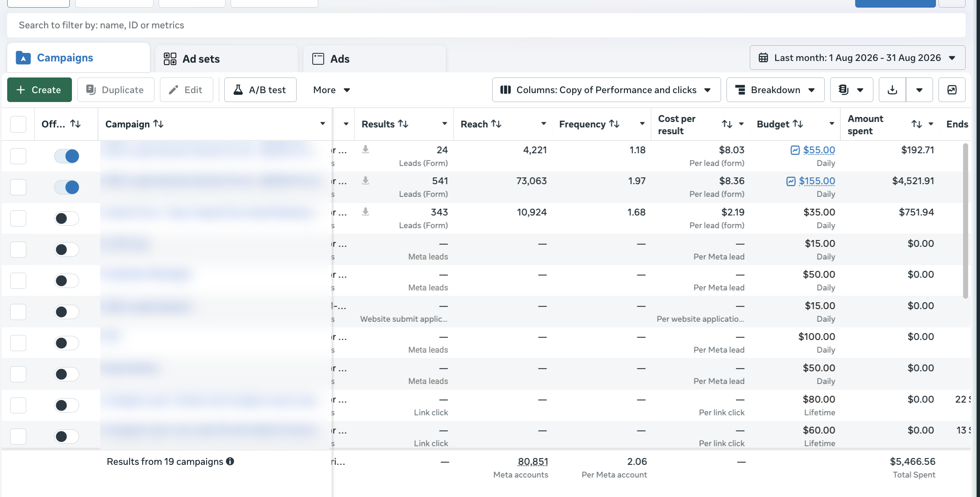Toggle off the campaign with $192.71 spent
The image size is (980, 497).
pyautogui.click(x=66, y=156)
